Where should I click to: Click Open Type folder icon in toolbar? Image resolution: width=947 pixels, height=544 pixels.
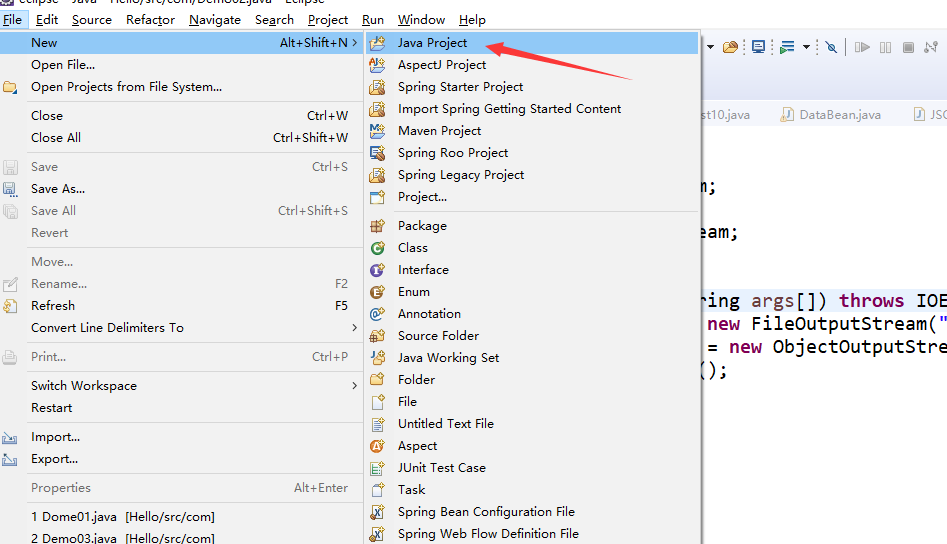pos(730,47)
